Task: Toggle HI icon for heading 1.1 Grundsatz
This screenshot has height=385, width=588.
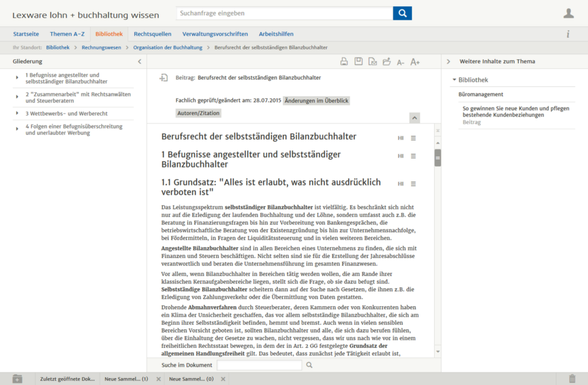Action: tap(400, 184)
